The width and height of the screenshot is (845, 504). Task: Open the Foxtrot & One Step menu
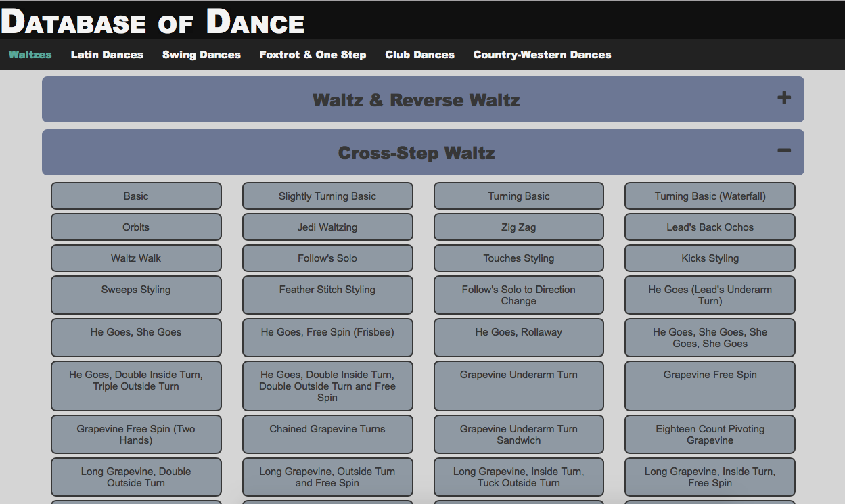pyautogui.click(x=313, y=55)
